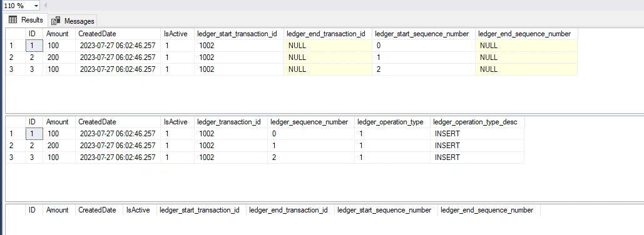Image resolution: width=644 pixels, height=235 pixels.
Task: Click the left scroll arrow beside zoom box
Action: click(45, 6)
